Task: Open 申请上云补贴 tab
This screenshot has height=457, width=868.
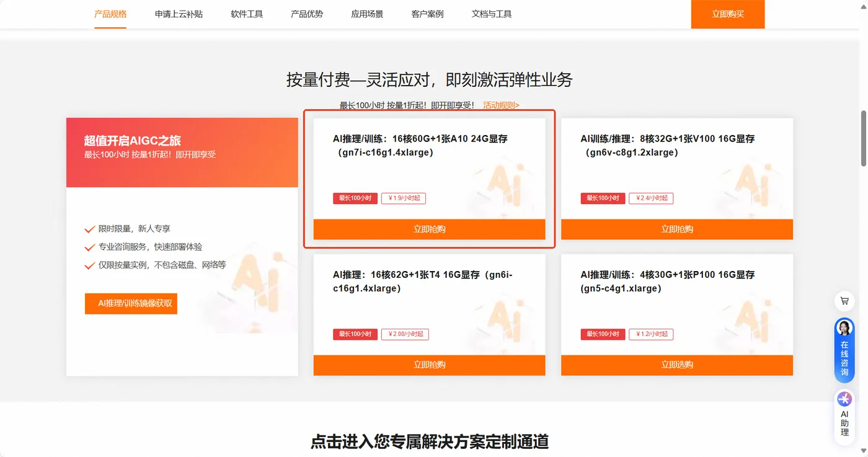Action: tap(179, 14)
